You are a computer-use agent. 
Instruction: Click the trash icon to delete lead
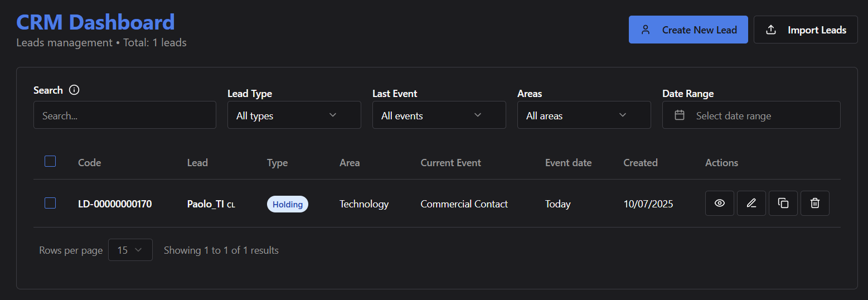coord(814,204)
